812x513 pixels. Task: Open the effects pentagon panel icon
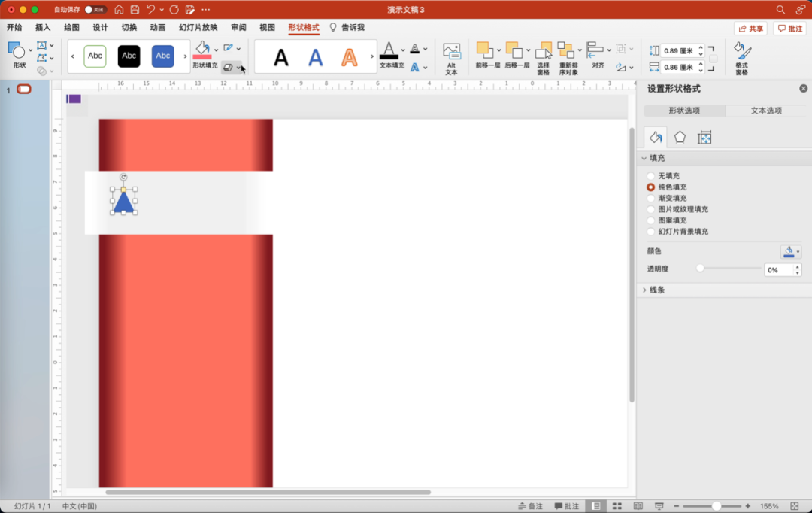coord(680,138)
